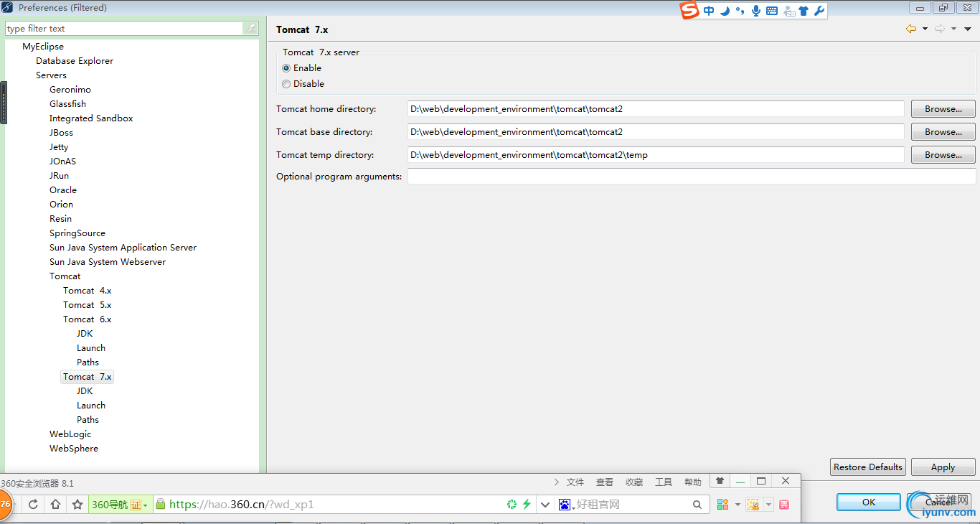
Task: Clear the filter text icon
Action: click(x=252, y=29)
